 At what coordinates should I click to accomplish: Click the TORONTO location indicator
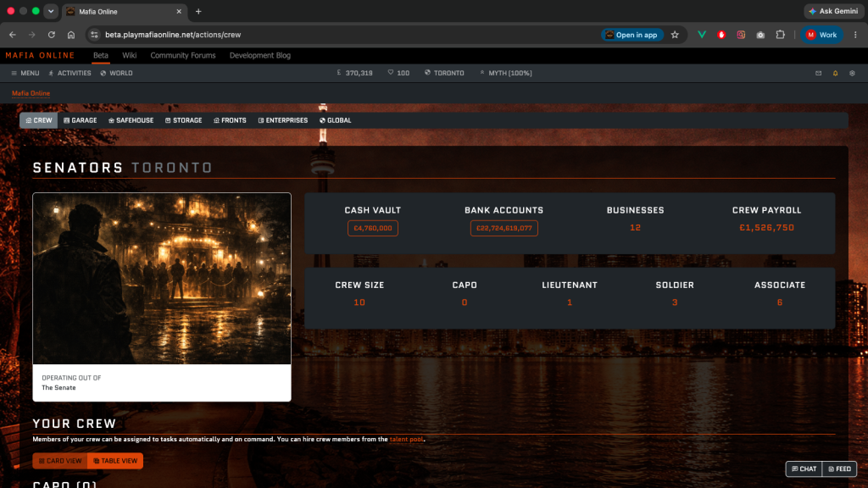click(444, 73)
